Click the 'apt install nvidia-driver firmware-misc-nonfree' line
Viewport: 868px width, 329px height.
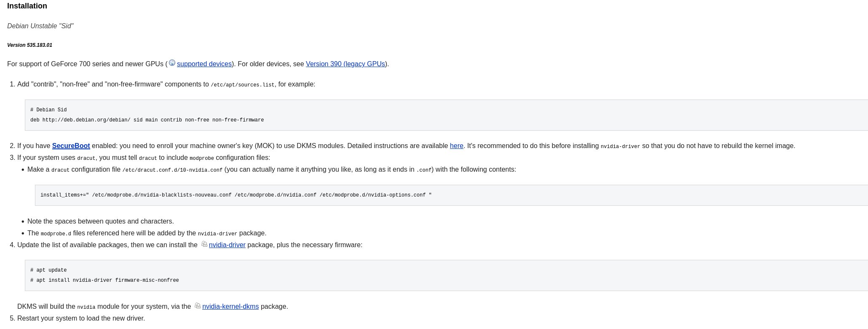point(104,280)
